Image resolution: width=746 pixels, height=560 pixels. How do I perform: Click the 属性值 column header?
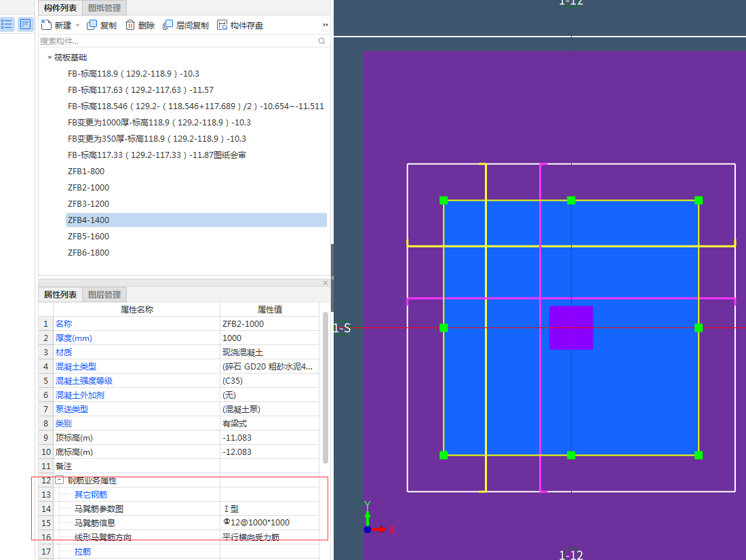pyautogui.click(x=269, y=309)
